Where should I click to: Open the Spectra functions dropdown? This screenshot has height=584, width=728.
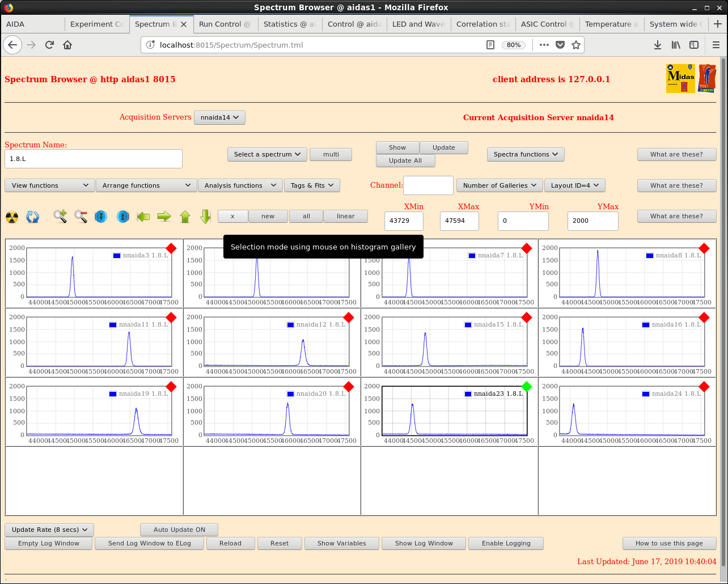coord(526,154)
